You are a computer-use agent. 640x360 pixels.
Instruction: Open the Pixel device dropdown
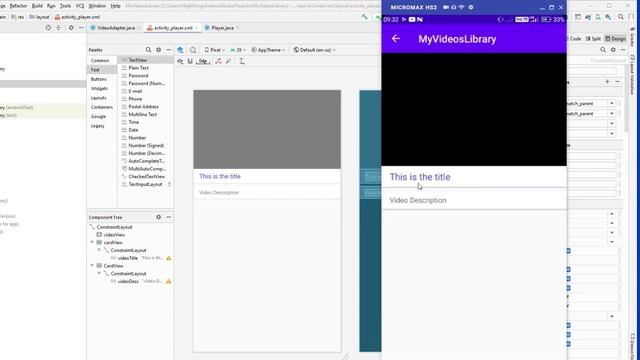coord(215,50)
